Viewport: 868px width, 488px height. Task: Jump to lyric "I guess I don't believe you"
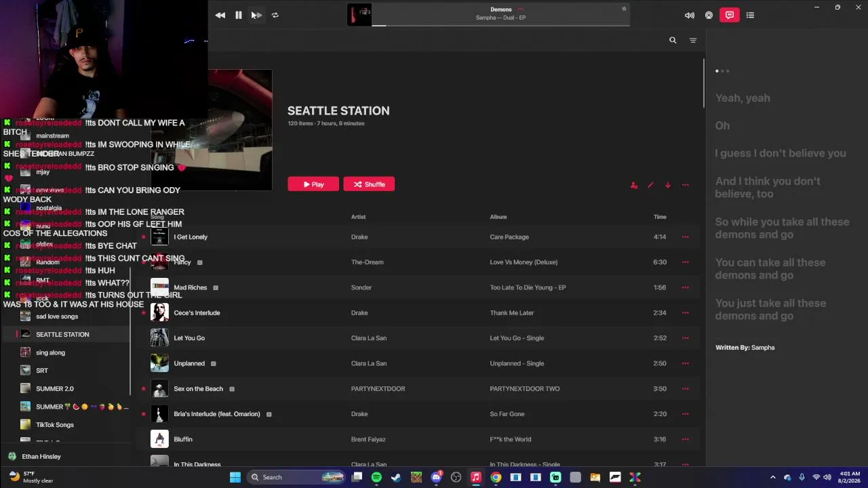coord(781,153)
